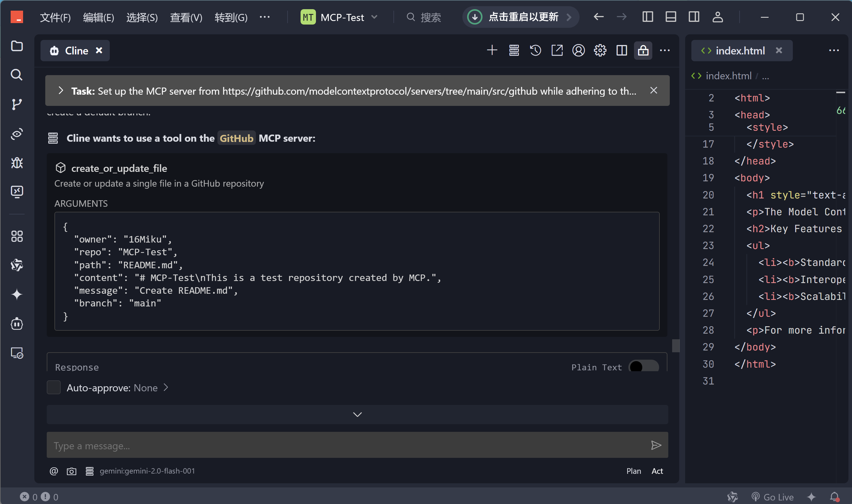This screenshot has height=504, width=852.
Task: Open Cline in new editor tab
Action: [x=557, y=51]
